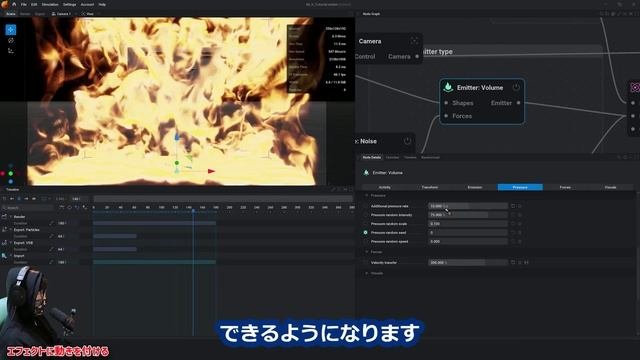640x360 pixels.
Task: Click the EmberGen logo icon in the title bar
Action: [4, 4]
